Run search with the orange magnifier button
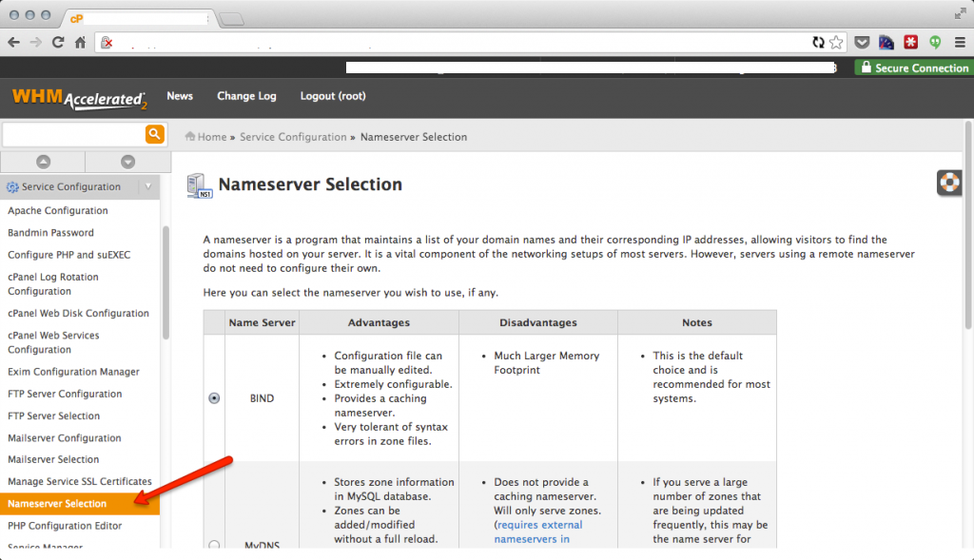 tap(155, 134)
